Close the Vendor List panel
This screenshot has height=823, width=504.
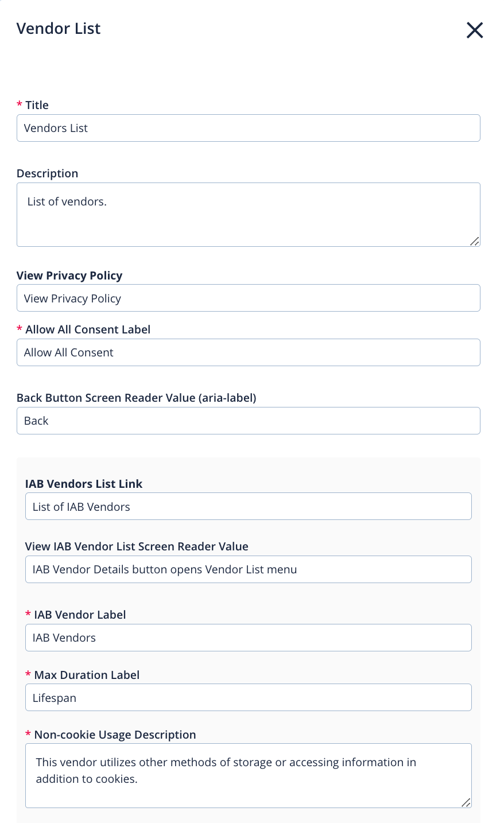click(475, 30)
